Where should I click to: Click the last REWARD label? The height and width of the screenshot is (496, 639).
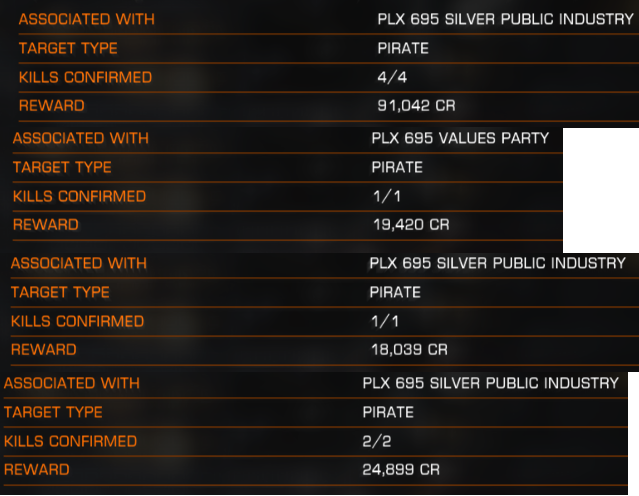[x=37, y=470]
